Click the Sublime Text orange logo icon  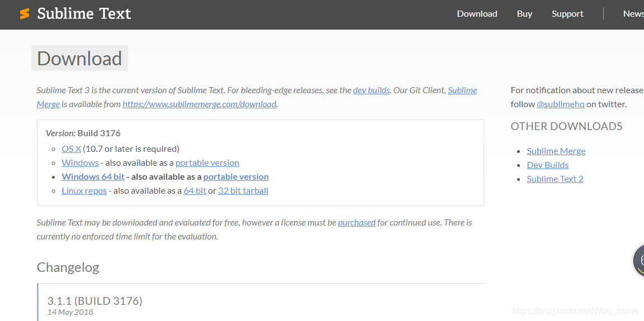pyautogui.click(x=25, y=14)
